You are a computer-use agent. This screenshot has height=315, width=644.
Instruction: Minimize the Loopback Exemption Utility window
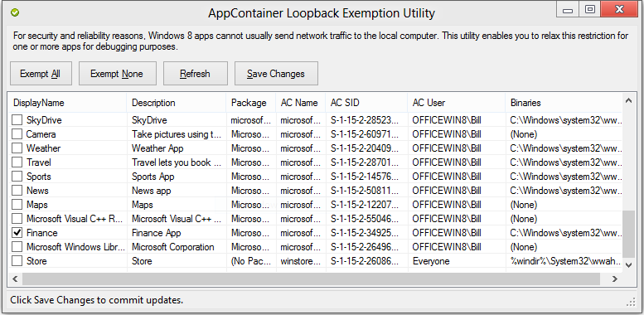pos(568,9)
